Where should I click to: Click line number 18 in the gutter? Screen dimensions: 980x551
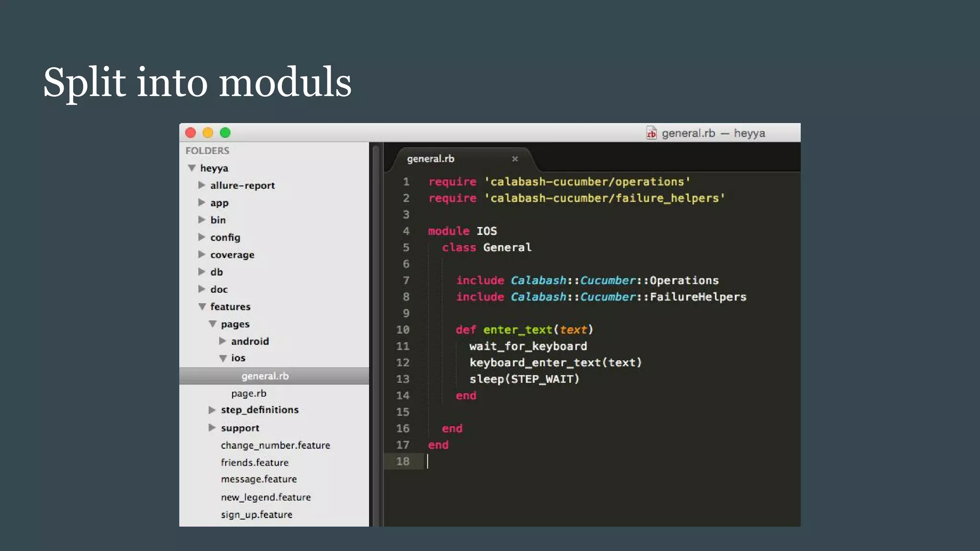coord(403,462)
